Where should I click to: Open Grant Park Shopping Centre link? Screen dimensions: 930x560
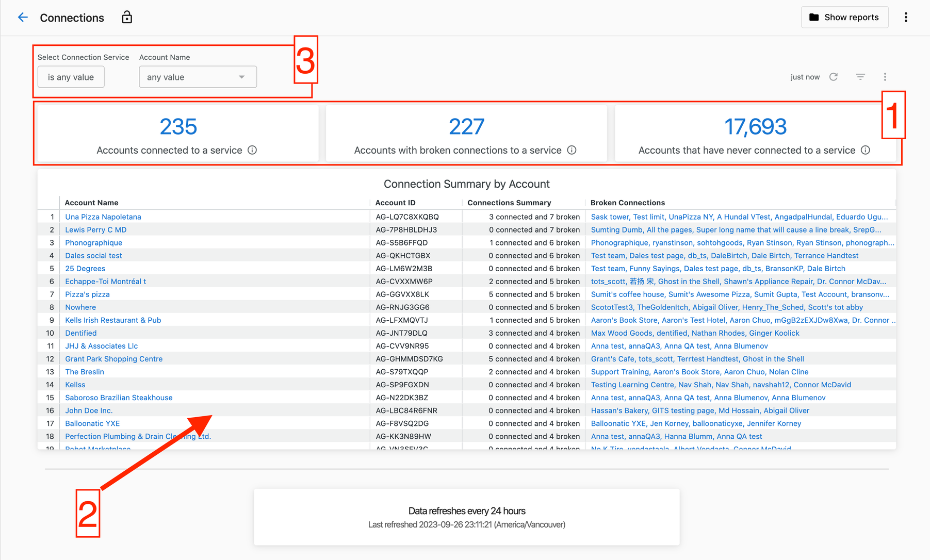[x=113, y=358]
